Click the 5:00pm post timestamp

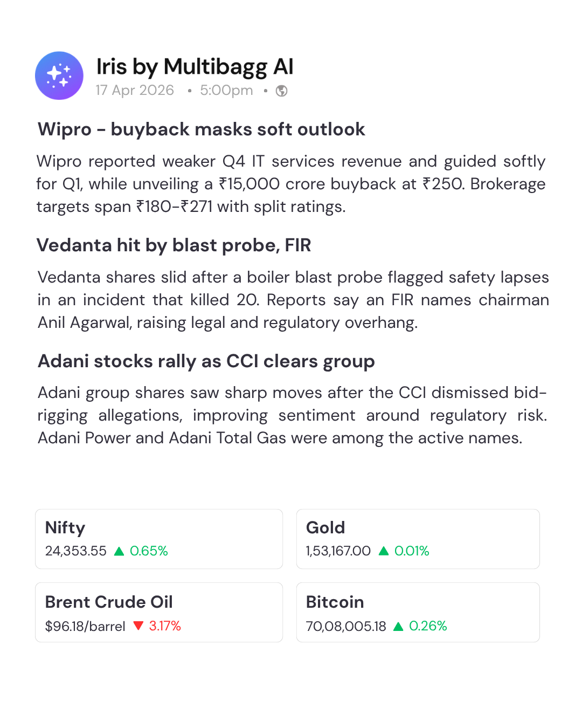point(226,90)
